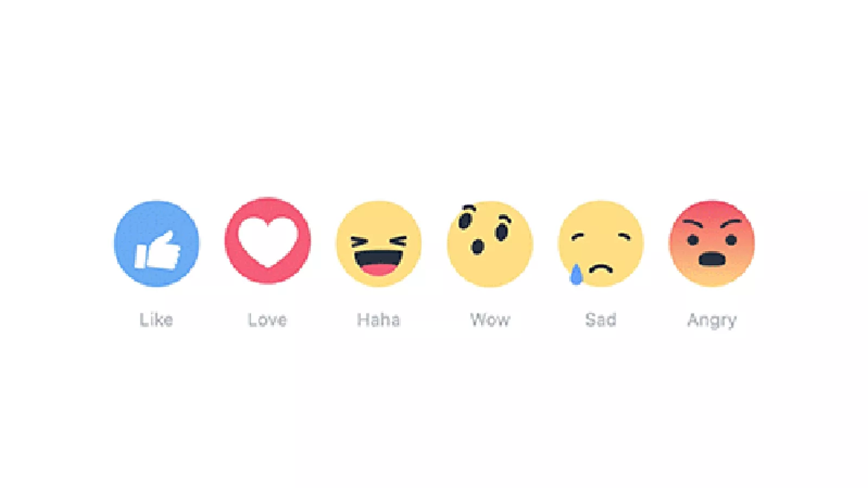Image resolution: width=868 pixels, height=488 pixels.
Task: Choose the laughing Haha reaction face
Action: coord(379,243)
